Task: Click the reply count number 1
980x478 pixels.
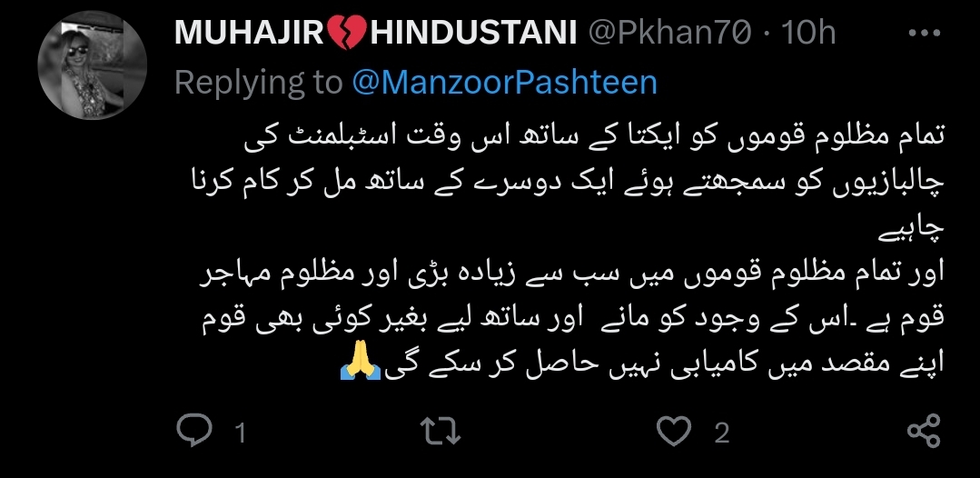Action: 241,433
